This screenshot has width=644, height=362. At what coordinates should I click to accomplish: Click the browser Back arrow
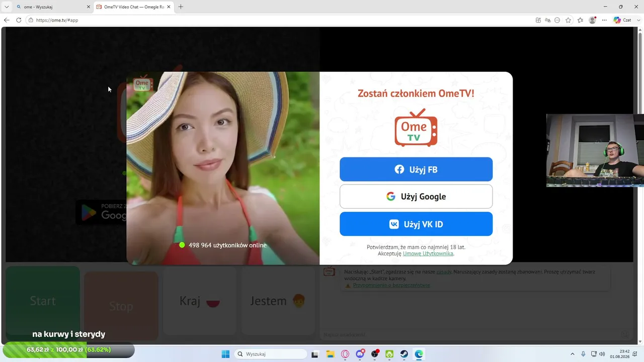tap(7, 20)
